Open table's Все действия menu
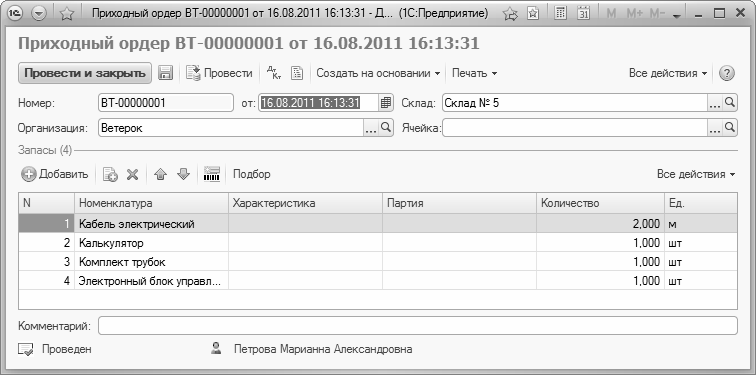The width and height of the screenshot is (756, 375). point(696,174)
